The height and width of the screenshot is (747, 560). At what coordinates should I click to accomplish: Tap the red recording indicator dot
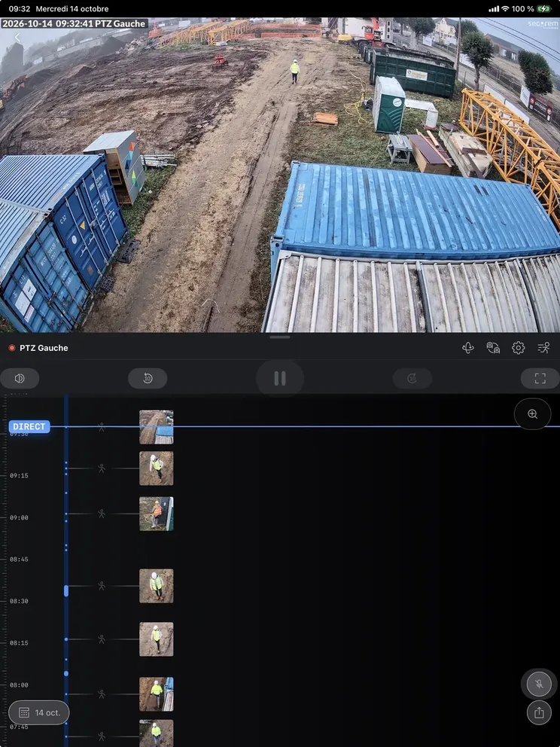[x=12, y=348]
